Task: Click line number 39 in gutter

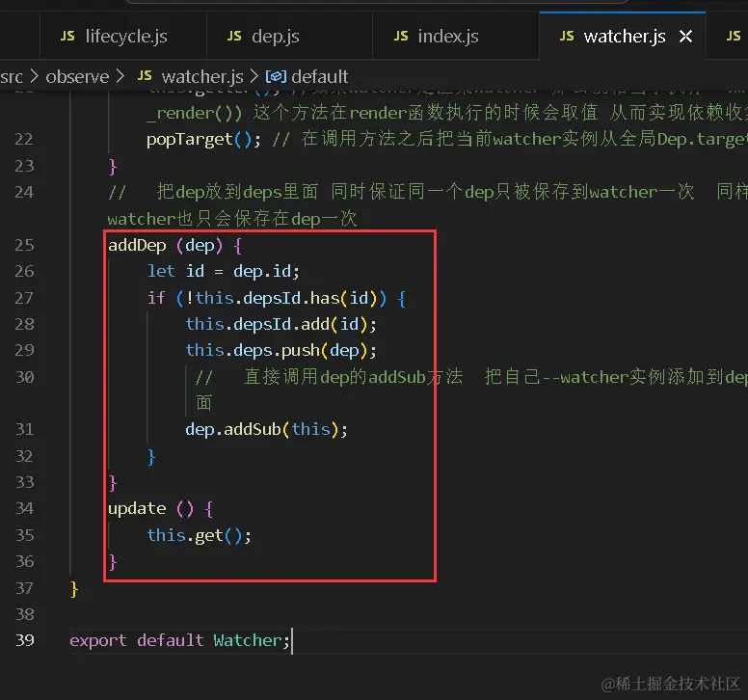Action: (24, 640)
